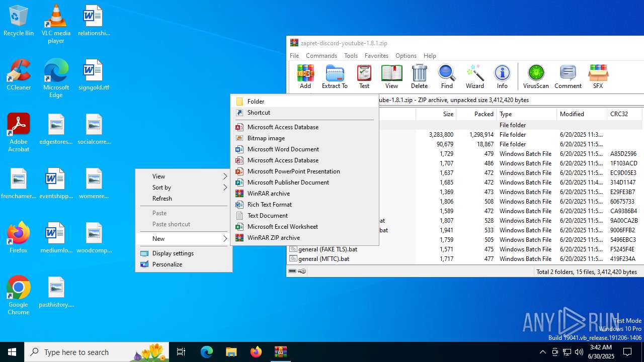Image resolution: width=644 pixels, height=362 pixels.
Task: Select the signgold.rtf desktop file
Action: point(94,75)
